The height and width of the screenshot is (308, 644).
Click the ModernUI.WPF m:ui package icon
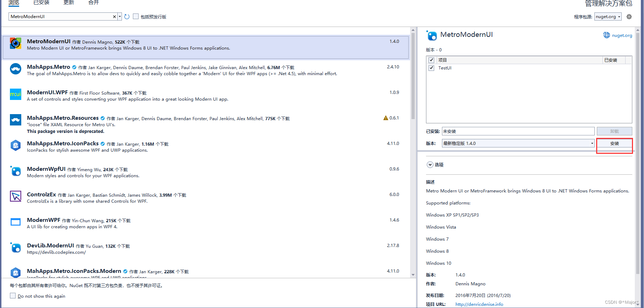(16, 94)
